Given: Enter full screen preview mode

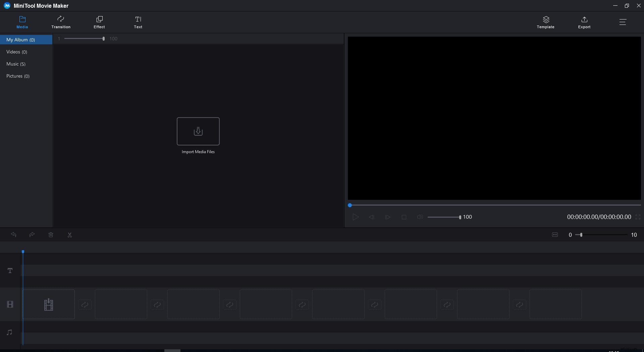Looking at the screenshot, I should 638,217.
